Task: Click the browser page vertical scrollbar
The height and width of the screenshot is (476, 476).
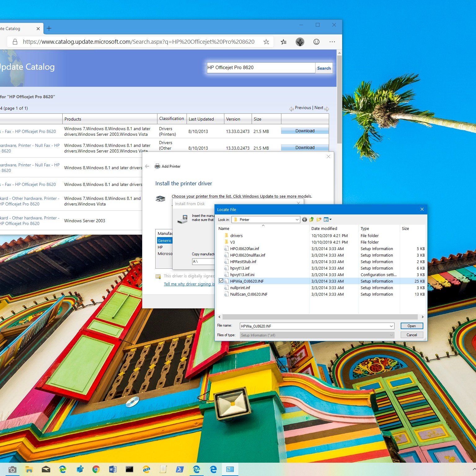Action: tap(339, 99)
